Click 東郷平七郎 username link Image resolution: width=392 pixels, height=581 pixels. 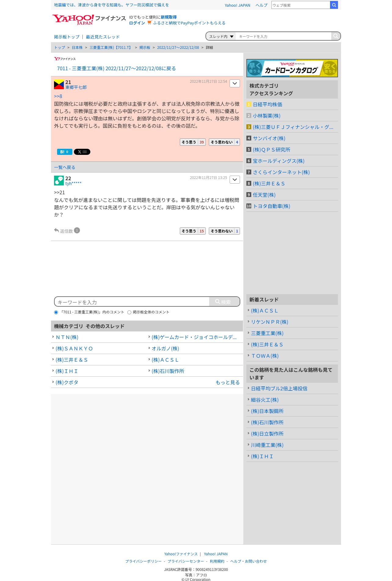pyautogui.click(x=76, y=87)
